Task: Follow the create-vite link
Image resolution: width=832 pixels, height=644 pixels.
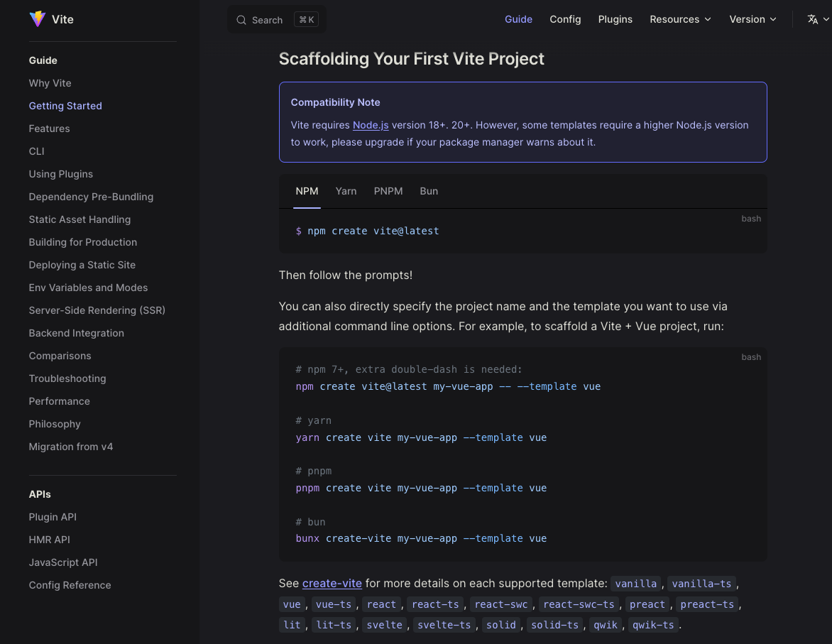Action: (x=332, y=584)
